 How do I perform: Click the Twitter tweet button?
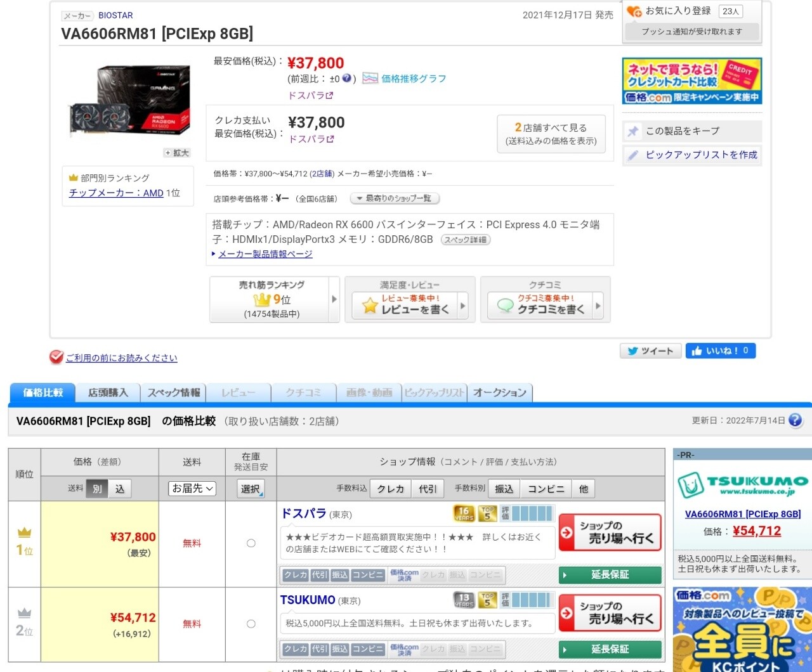[650, 351]
